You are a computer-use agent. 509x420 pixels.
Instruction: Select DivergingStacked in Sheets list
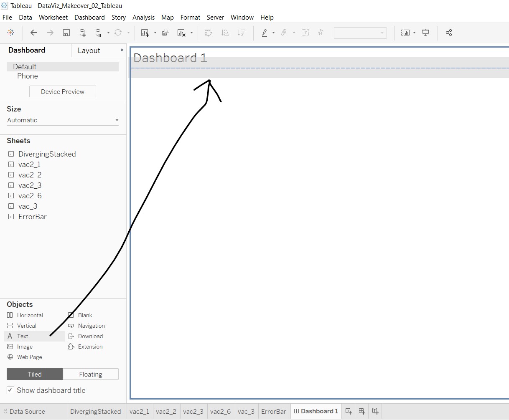tap(47, 154)
